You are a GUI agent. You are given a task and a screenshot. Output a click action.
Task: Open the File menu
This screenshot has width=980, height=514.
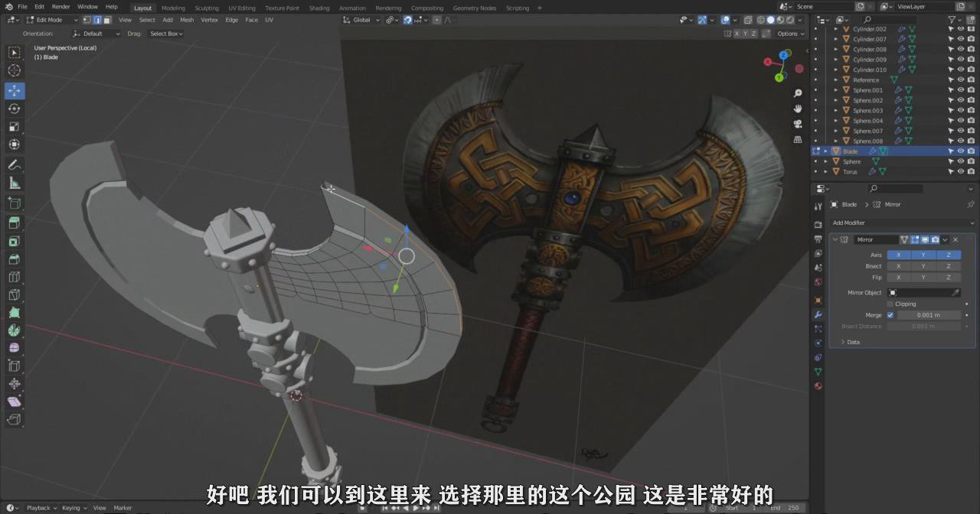(x=22, y=7)
